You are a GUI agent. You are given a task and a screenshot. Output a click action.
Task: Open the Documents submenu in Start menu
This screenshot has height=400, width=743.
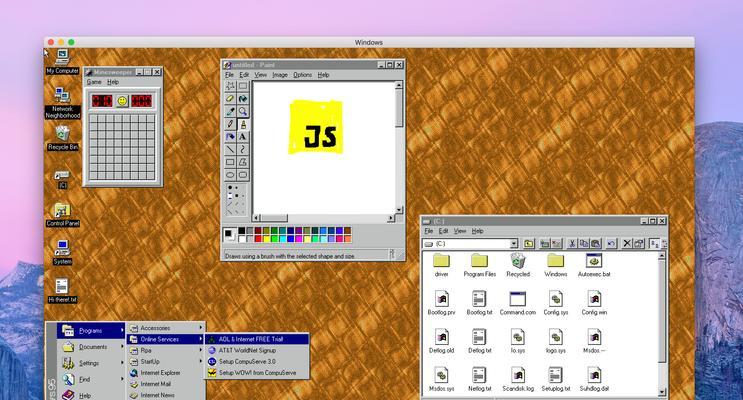[91, 347]
